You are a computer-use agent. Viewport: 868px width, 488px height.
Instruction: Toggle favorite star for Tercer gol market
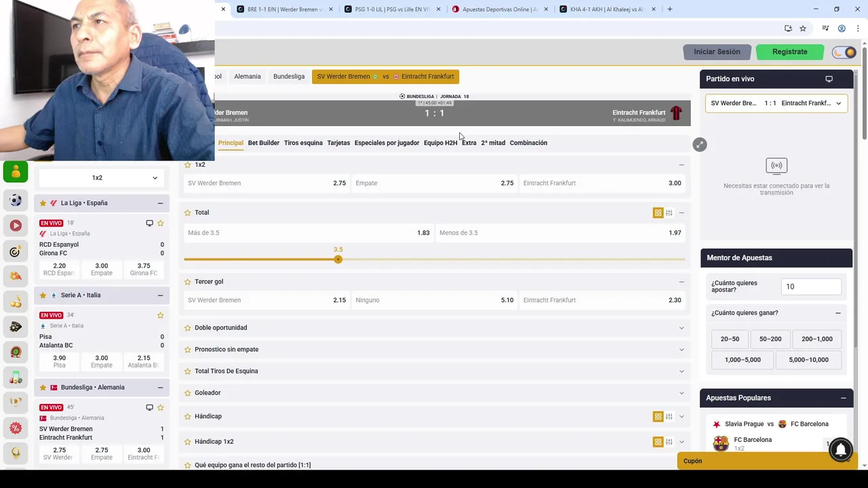pos(188,282)
